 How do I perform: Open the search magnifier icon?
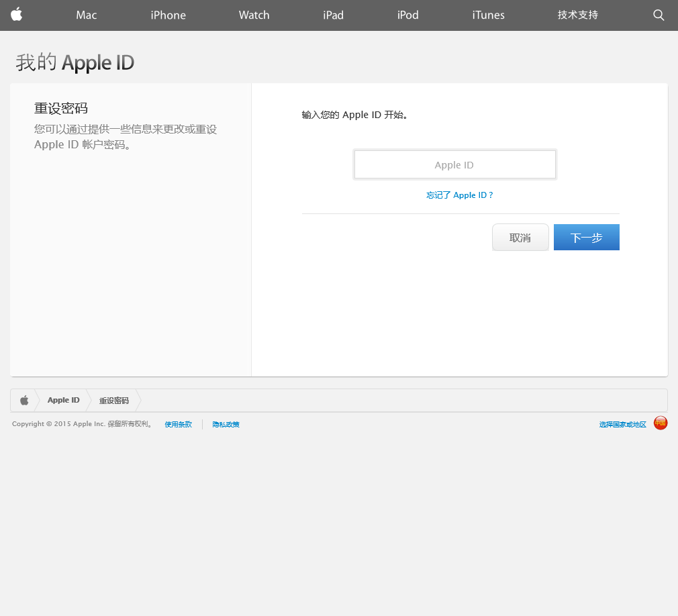(658, 15)
